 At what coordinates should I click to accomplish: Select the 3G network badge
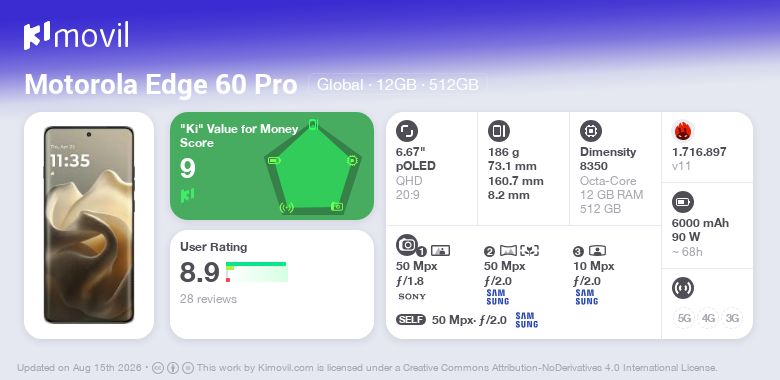(x=732, y=318)
